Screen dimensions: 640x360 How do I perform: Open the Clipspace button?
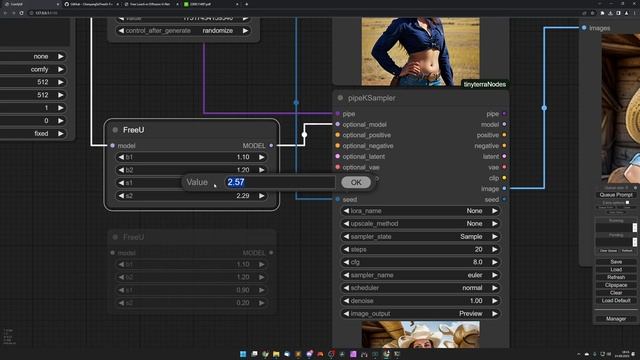616,285
